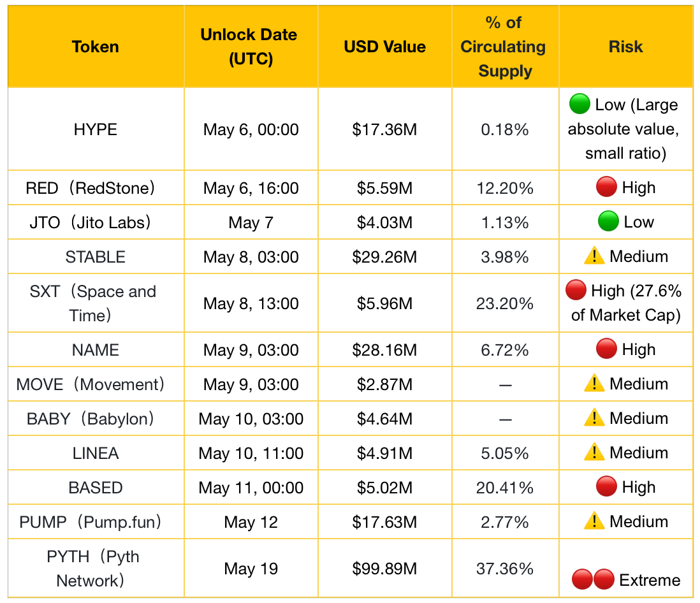Click the warning triangle icon for MOVE
The image size is (700, 603).
(594, 383)
